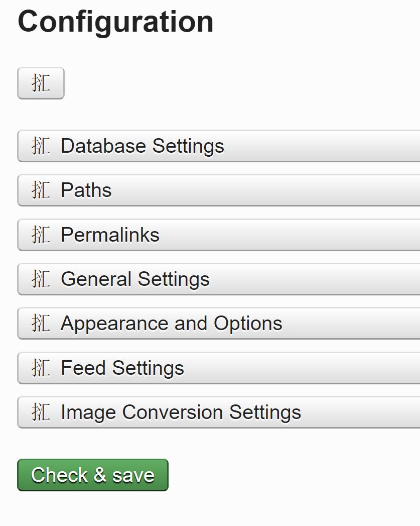Expand the Database Settings section
The height and width of the screenshot is (526, 420).
coord(142,146)
